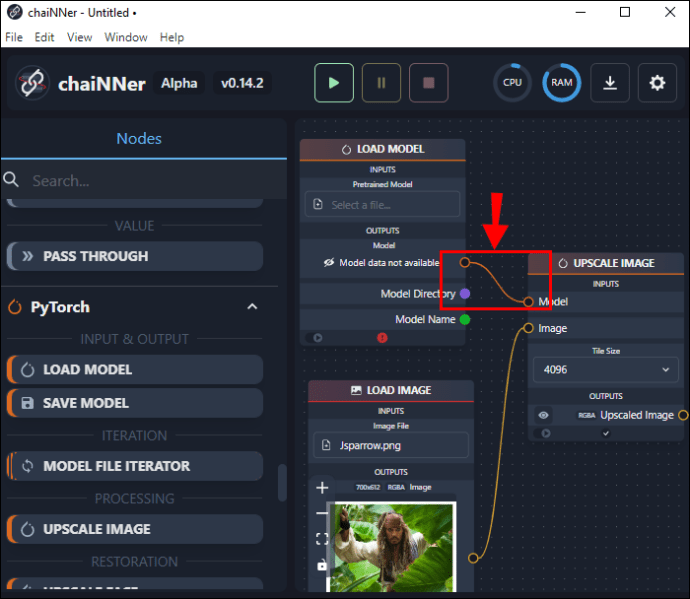Click the orange Model output handle on Load Model
690x599 pixels.
(465, 263)
